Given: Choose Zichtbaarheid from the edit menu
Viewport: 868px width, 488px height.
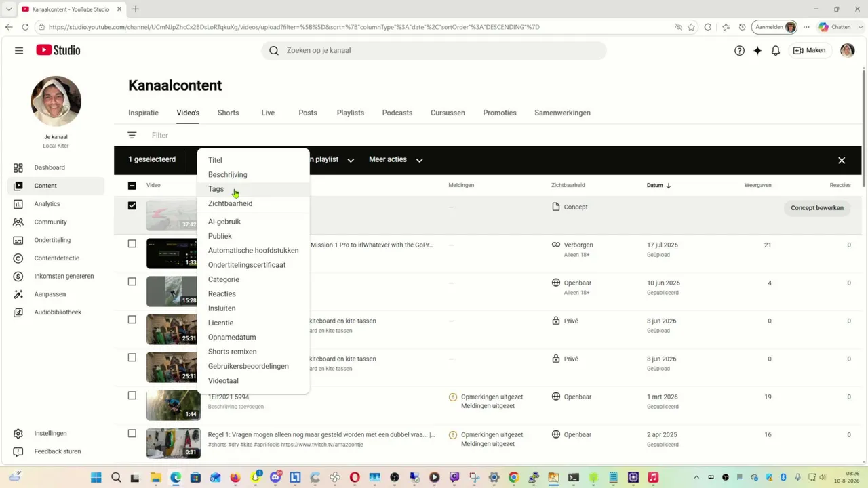Looking at the screenshot, I should (253, 203).
